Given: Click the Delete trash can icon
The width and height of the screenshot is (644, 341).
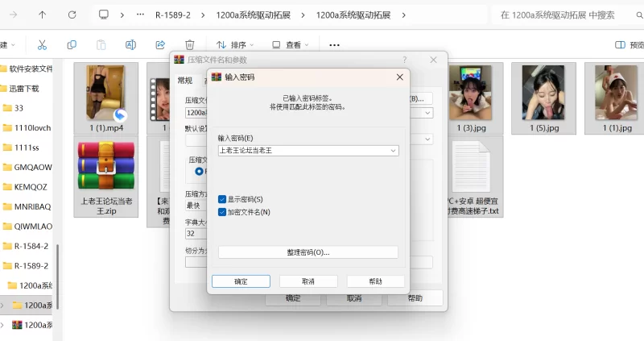Looking at the screenshot, I should [x=189, y=45].
